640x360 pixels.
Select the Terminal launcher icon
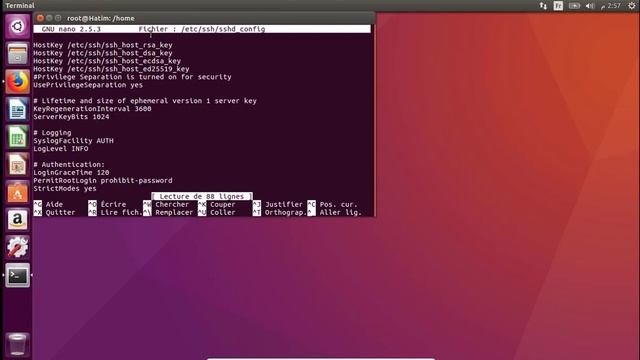[x=17, y=275]
